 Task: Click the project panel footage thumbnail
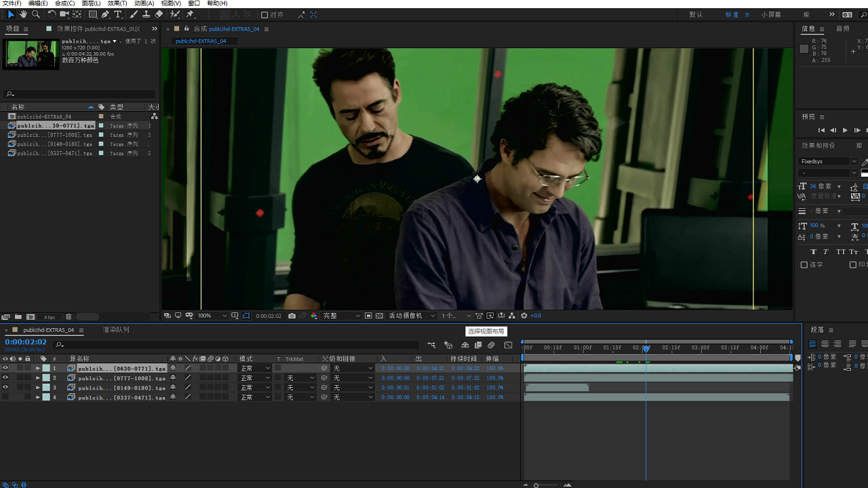31,54
